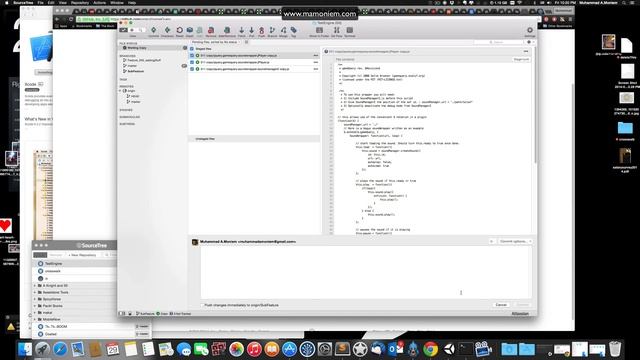Click the Merge toolbar icon

pyautogui.click(x=283, y=31)
